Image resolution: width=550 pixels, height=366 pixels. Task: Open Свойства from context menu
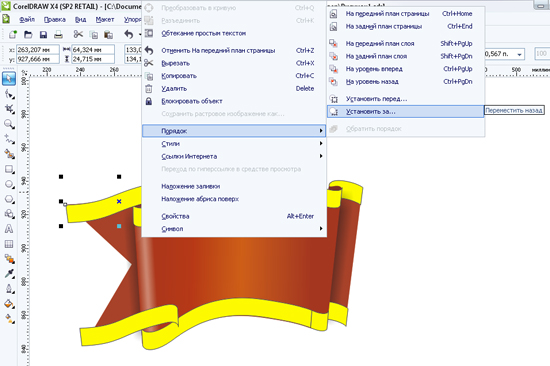click(234, 216)
